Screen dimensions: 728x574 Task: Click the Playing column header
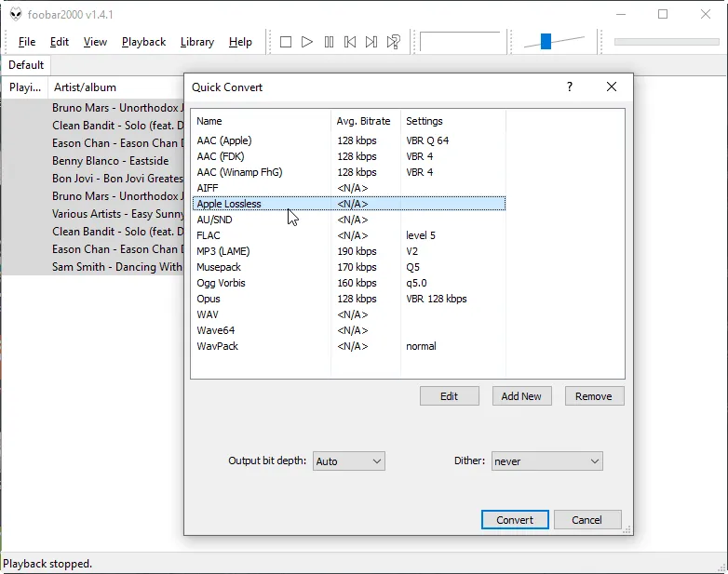(x=25, y=87)
